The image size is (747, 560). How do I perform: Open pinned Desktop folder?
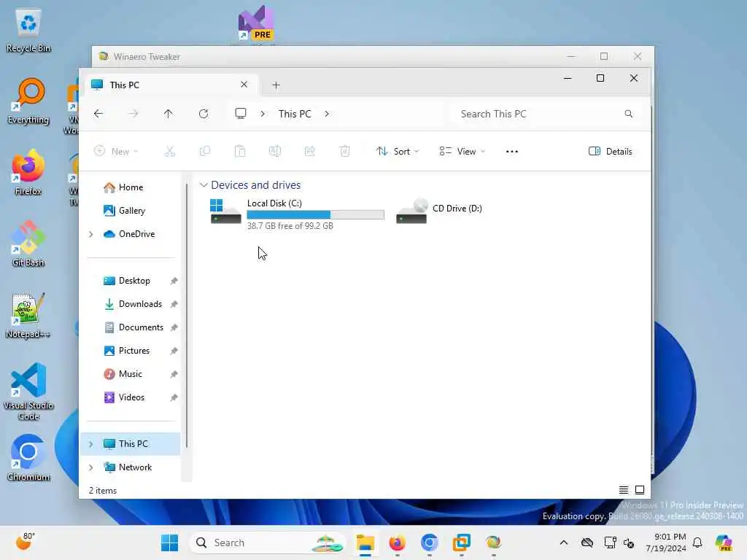(x=134, y=281)
